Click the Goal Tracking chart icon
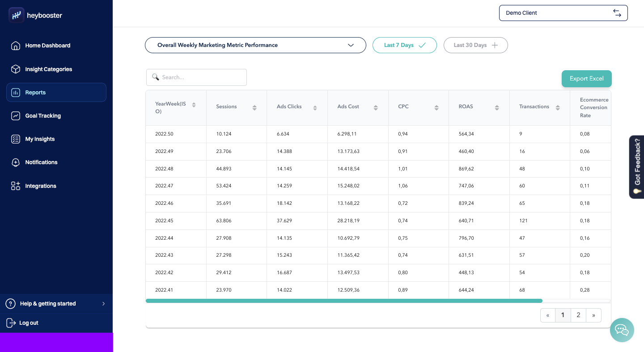Image resolution: width=644 pixels, height=352 pixels. coord(16,116)
